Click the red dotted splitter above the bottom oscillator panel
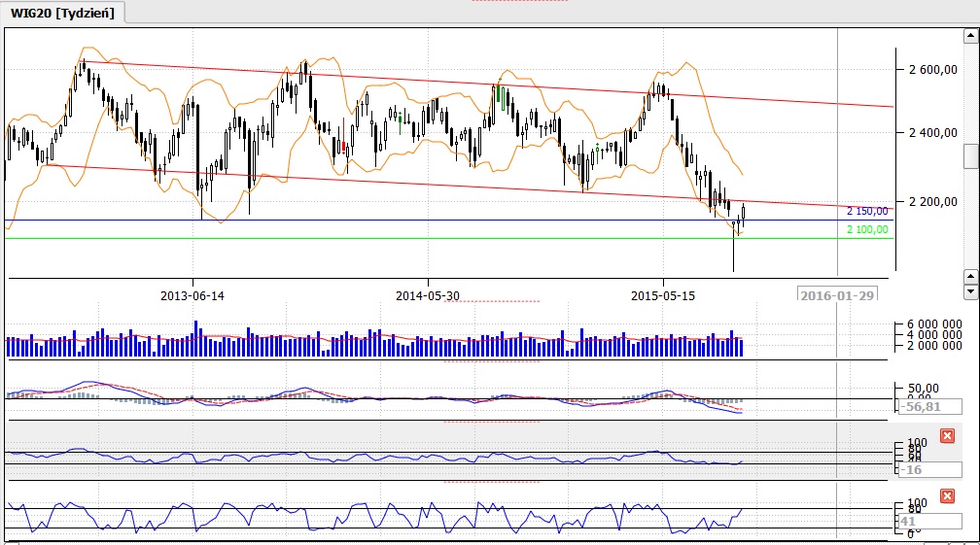Screen dimensions: 980x545 pos(491,481)
